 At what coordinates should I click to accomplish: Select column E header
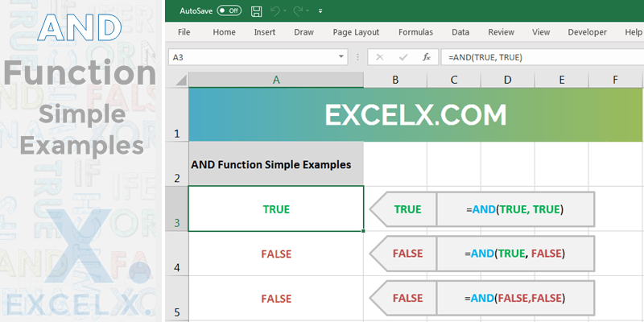coord(561,80)
